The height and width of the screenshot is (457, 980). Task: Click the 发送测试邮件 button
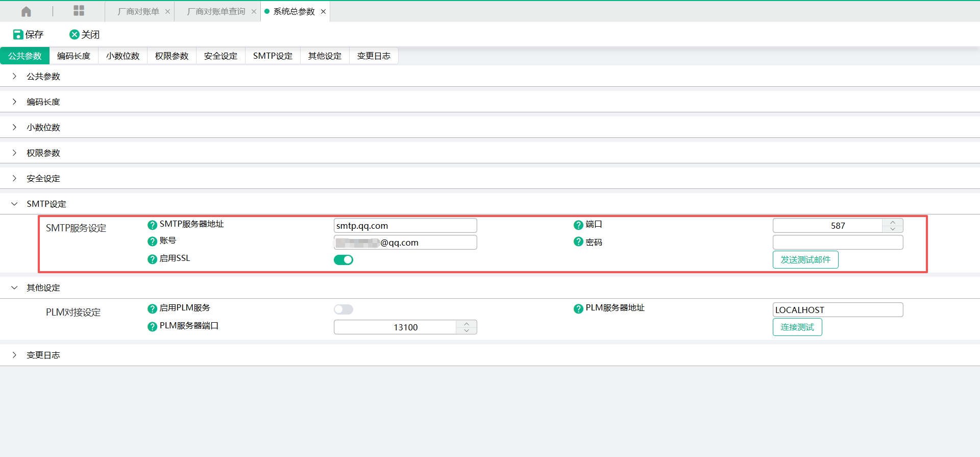tap(805, 259)
